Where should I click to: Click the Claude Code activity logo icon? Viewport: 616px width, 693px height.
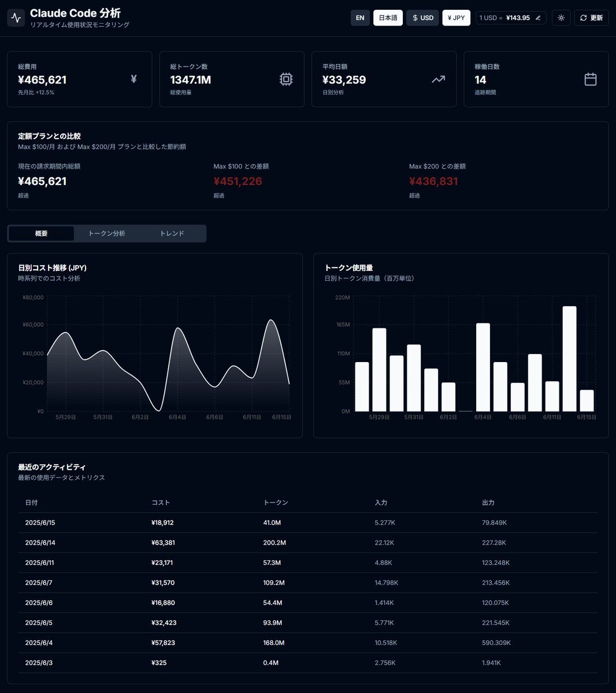pos(16,18)
